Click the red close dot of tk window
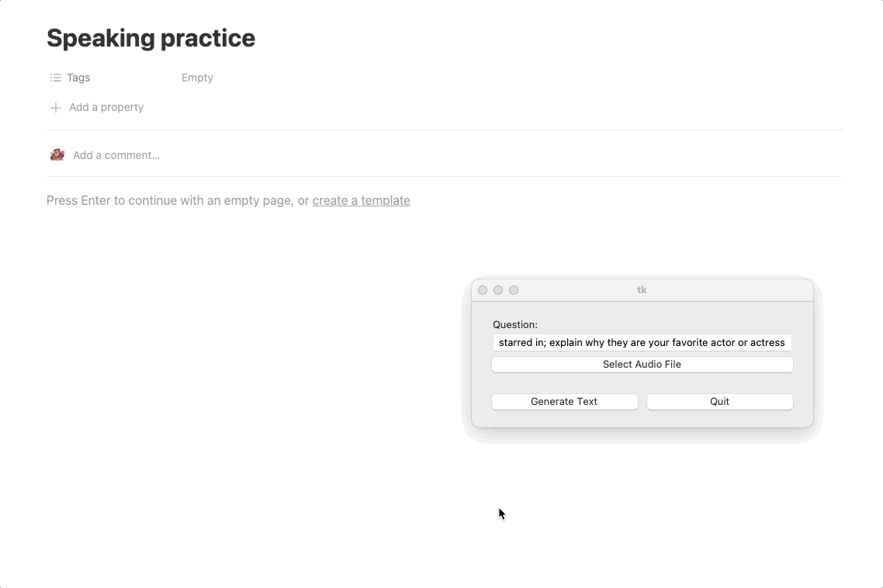The height and width of the screenshot is (588, 883). [x=483, y=290]
